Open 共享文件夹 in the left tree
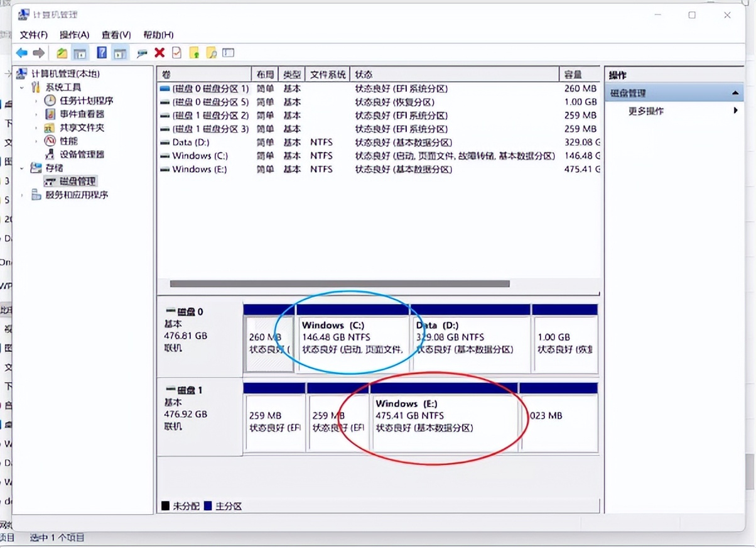This screenshot has height=548, width=756. pyautogui.click(x=82, y=128)
